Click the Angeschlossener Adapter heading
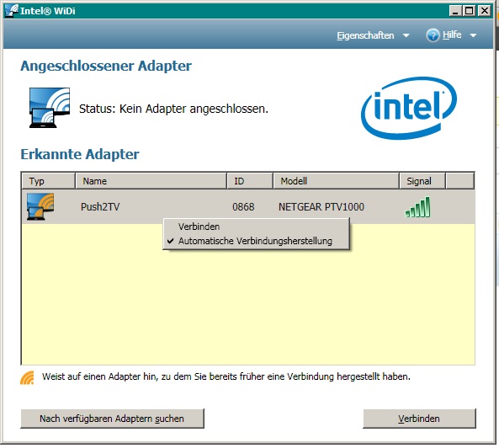Image resolution: width=499 pixels, height=448 pixels. tap(106, 67)
